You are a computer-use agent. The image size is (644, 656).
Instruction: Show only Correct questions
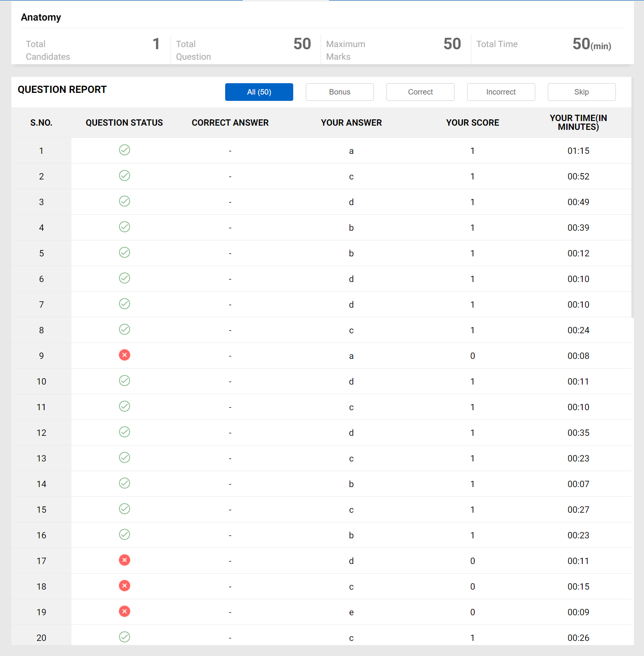[420, 92]
